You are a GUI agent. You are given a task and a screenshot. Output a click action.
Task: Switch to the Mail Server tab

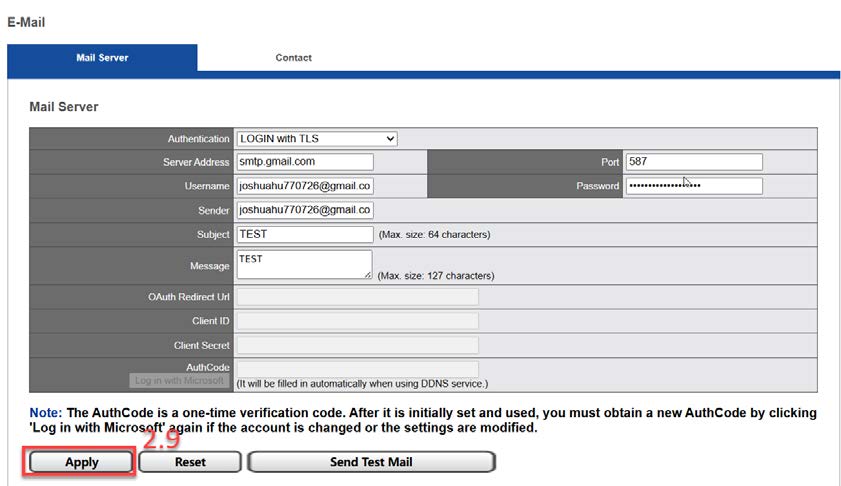click(102, 57)
